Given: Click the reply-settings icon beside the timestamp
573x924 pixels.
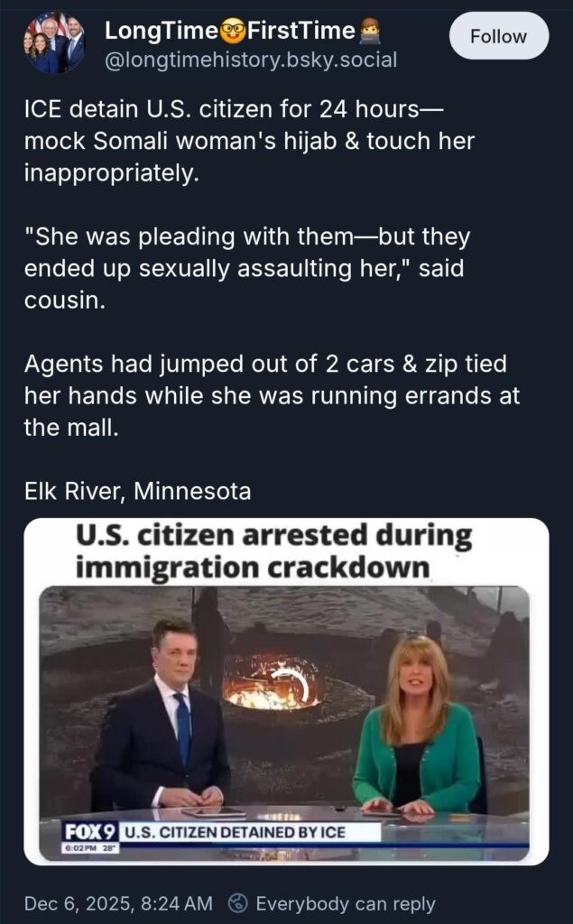Looking at the screenshot, I should click(239, 902).
